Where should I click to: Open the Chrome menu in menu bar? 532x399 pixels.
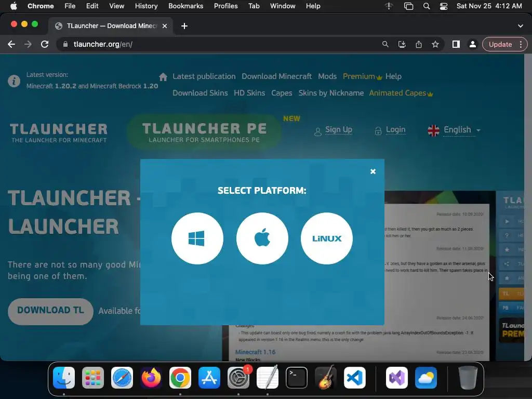[x=41, y=6]
